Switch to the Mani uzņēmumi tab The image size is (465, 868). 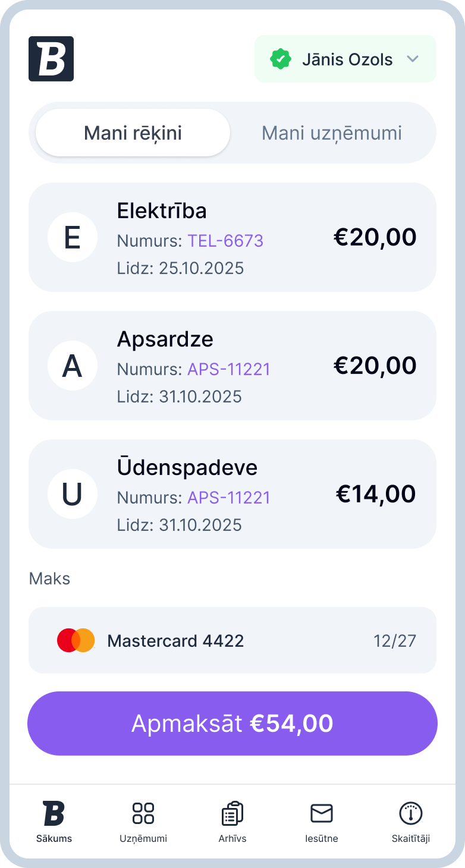(x=332, y=133)
